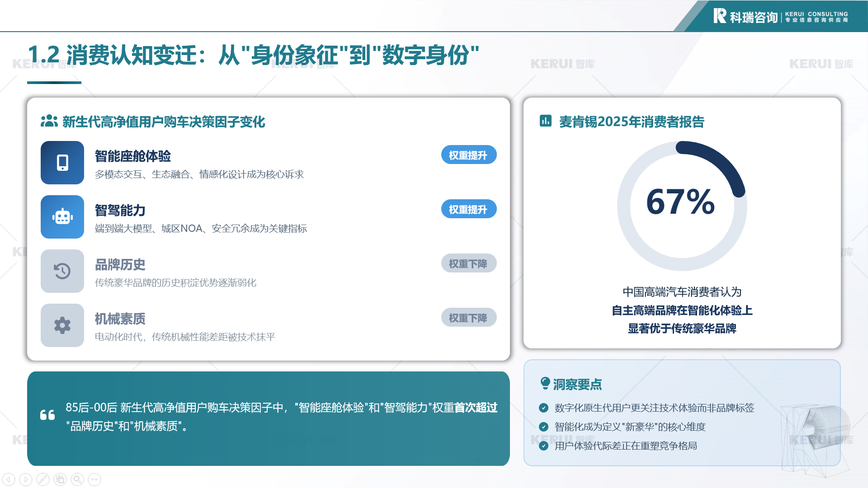This screenshot has height=488, width=868.
Task: Click 权重提升 badge beside 智能座舱体验
Action: [x=468, y=155]
